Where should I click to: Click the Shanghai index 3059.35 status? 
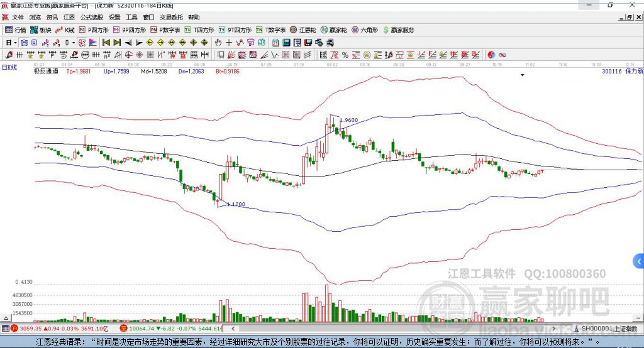click(x=31, y=329)
